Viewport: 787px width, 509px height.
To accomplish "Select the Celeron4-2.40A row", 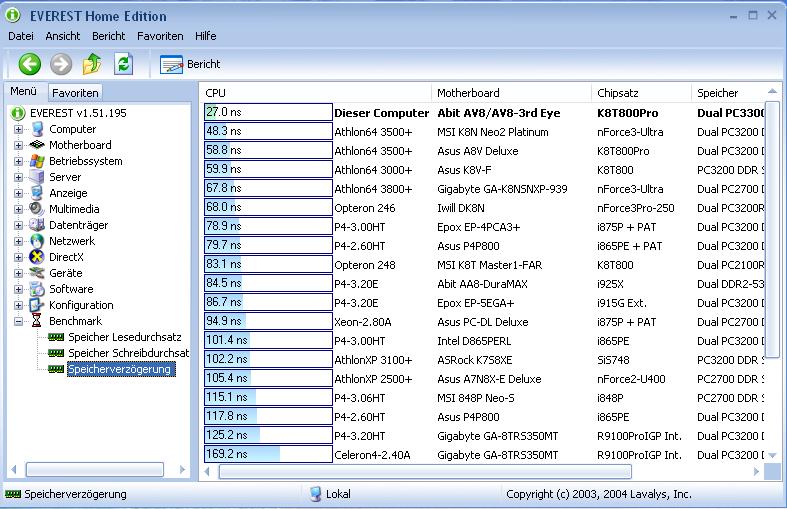I will coord(484,455).
